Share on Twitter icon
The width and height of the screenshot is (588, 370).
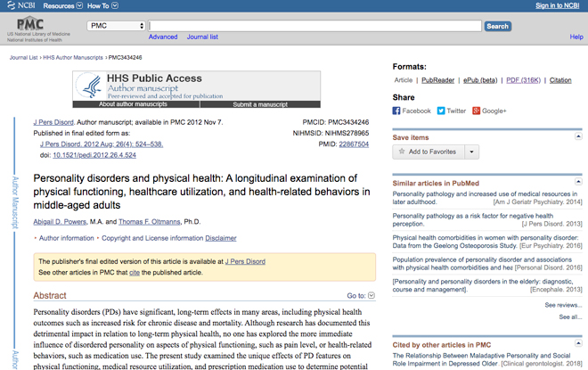[x=441, y=111]
